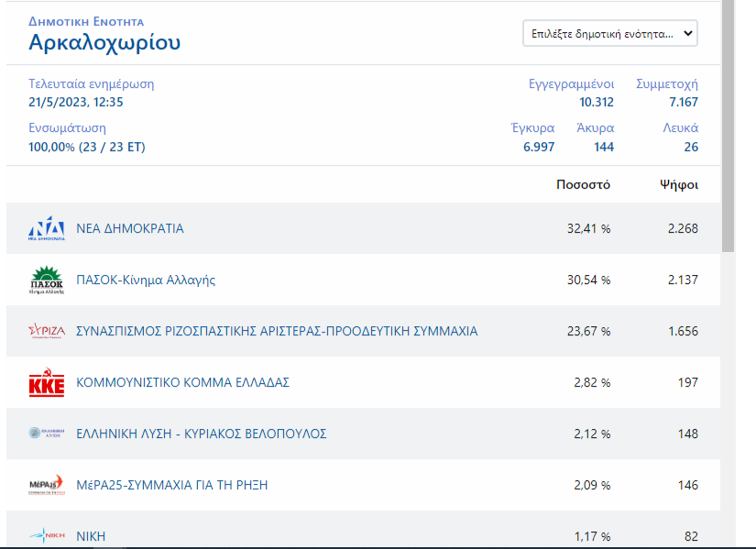Click the Ψήφοι column header
The height and width of the screenshot is (549, 756).
point(679,184)
